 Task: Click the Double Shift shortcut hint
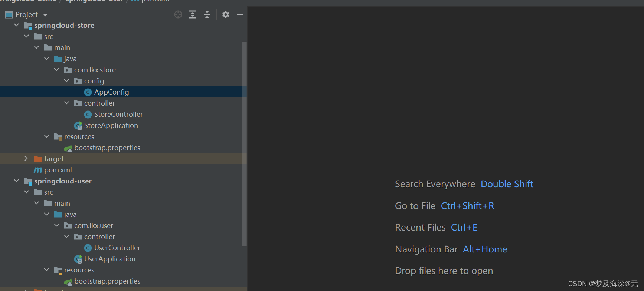point(507,184)
